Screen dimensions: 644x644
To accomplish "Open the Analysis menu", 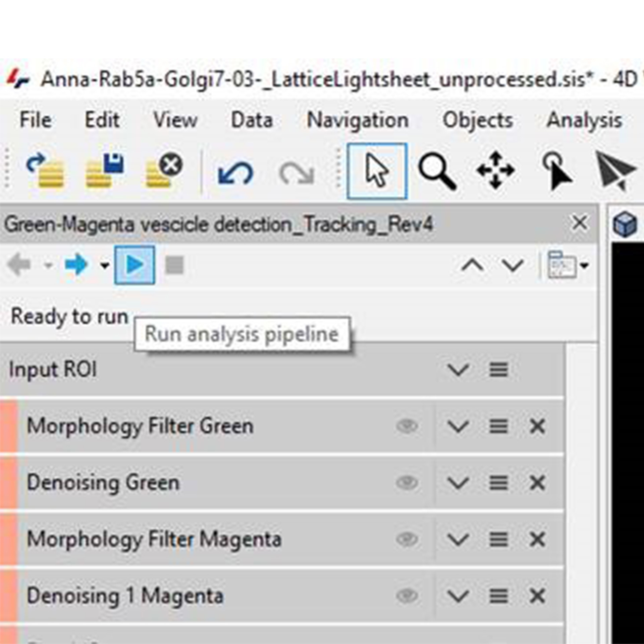I will (584, 120).
